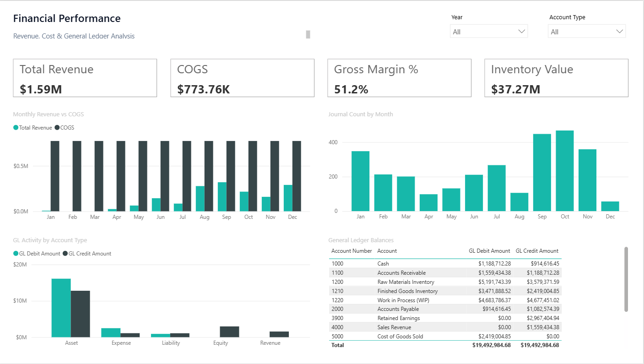Click account number 1000 cell
The height and width of the screenshot is (364, 644).
(337, 264)
